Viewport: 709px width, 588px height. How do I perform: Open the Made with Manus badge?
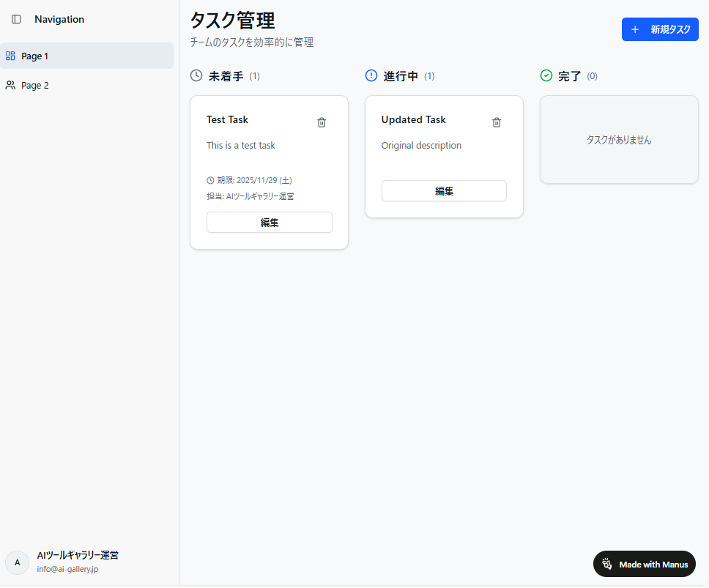click(x=644, y=564)
